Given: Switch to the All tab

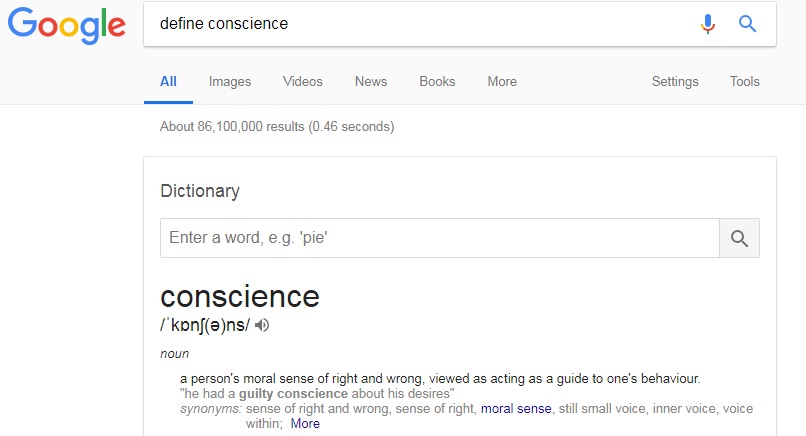Looking at the screenshot, I should coord(168,82).
